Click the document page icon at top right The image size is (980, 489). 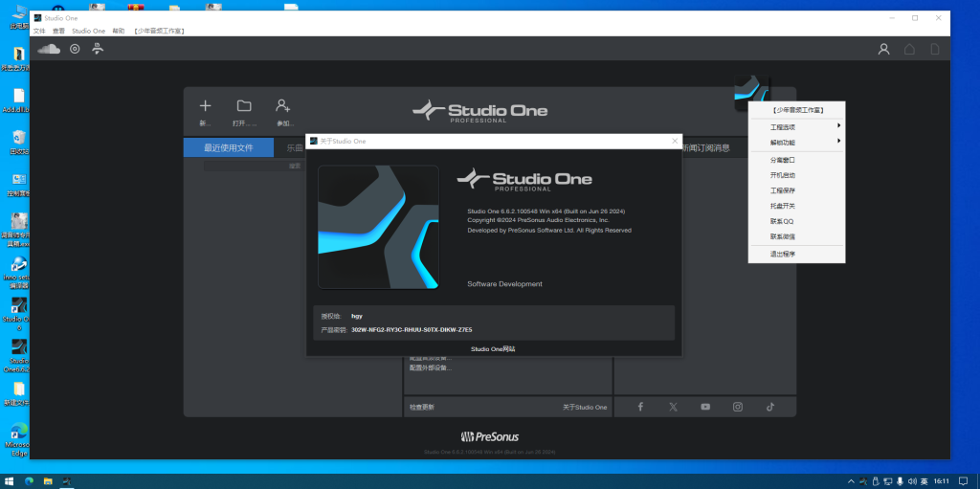point(935,49)
